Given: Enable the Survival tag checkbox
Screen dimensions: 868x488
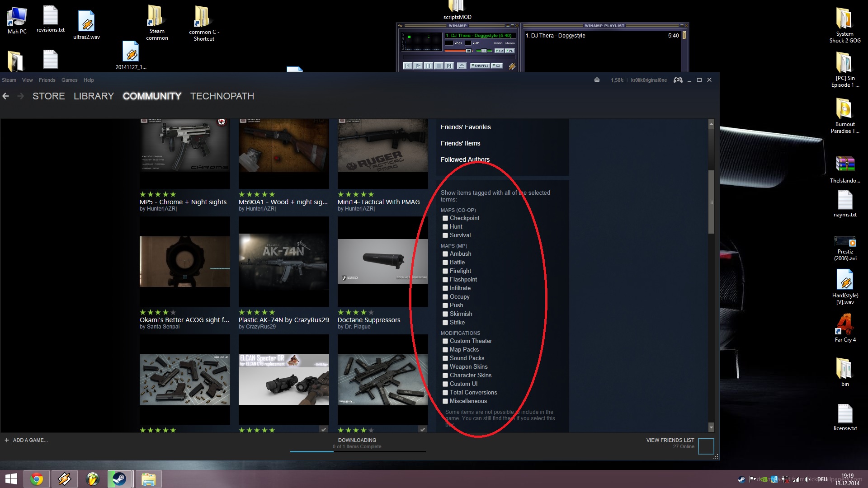Looking at the screenshot, I should (x=445, y=235).
